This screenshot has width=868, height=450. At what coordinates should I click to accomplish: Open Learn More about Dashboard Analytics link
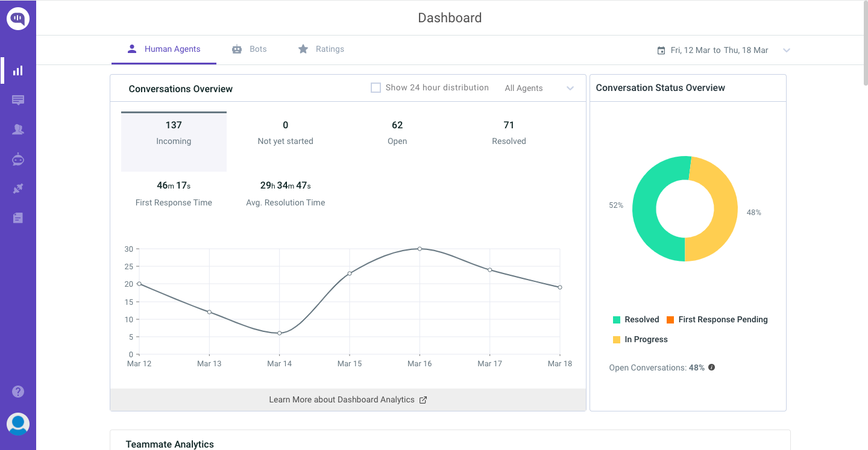[x=348, y=400]
